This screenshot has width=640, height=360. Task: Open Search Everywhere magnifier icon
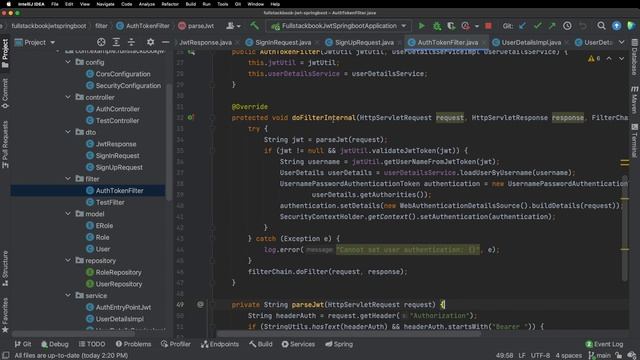601,26
